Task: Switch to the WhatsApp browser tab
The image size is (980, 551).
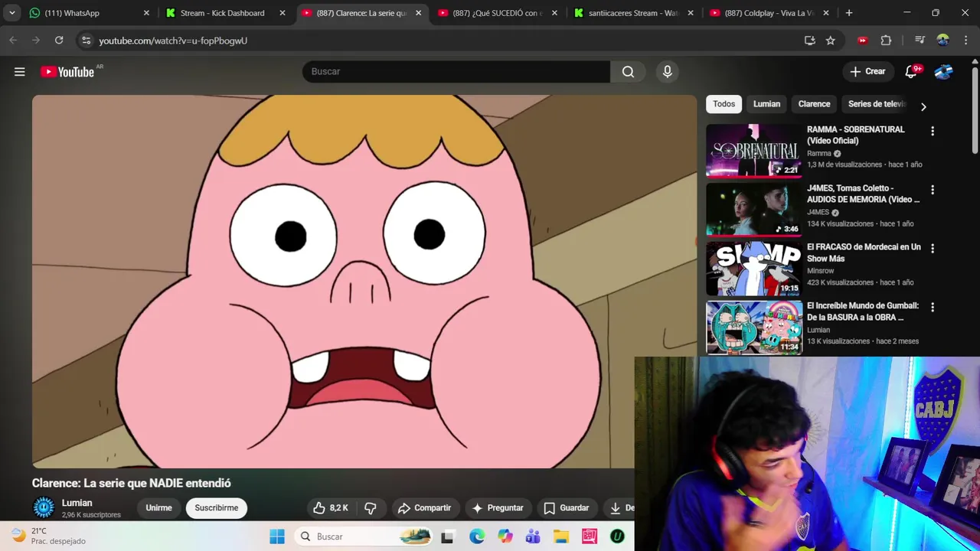Action: (x=88, y=13)
